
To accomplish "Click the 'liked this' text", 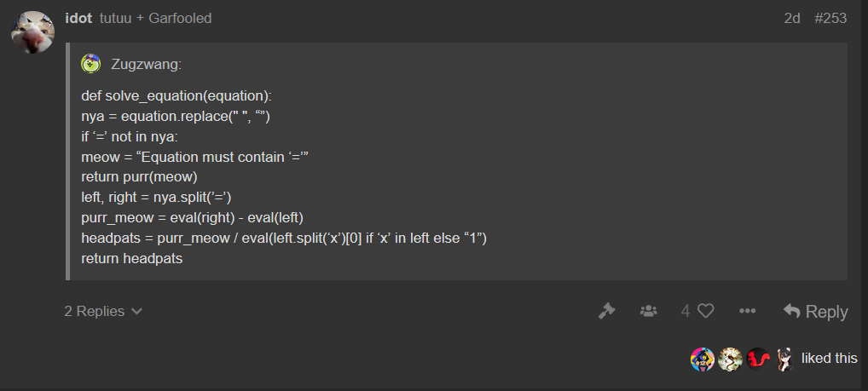I will 830,359.
